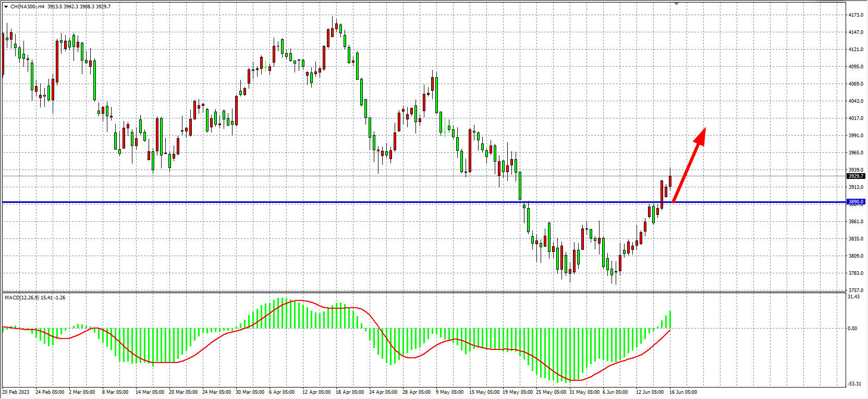Click the CHINA300,H4 symbol title text
The height and width of the screenshot is (399, 868).
pyautogui.click(x=28, y=7)
